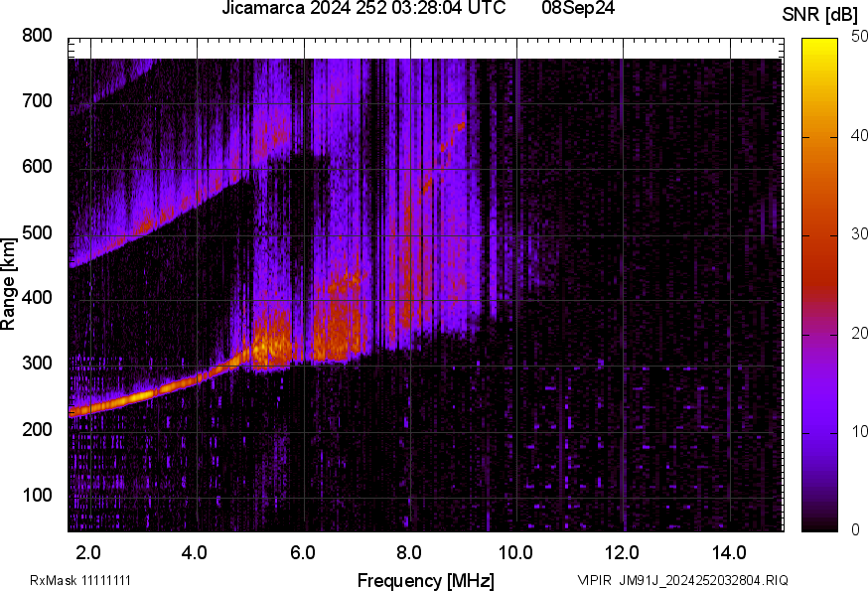Click the purple region of the colorbar near 10
This screenshot has width=868, height=591.
[819, 427]
